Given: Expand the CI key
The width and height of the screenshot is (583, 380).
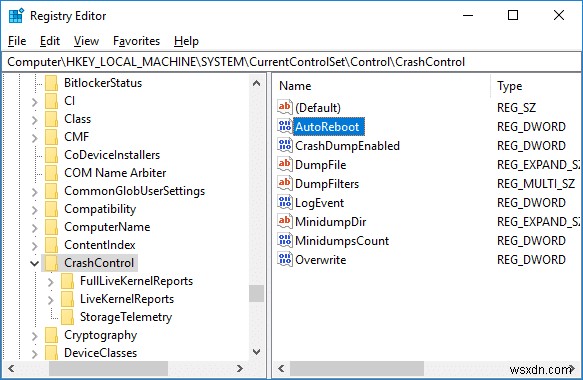Looking at the screenshot, I should (x=35, y=102).
